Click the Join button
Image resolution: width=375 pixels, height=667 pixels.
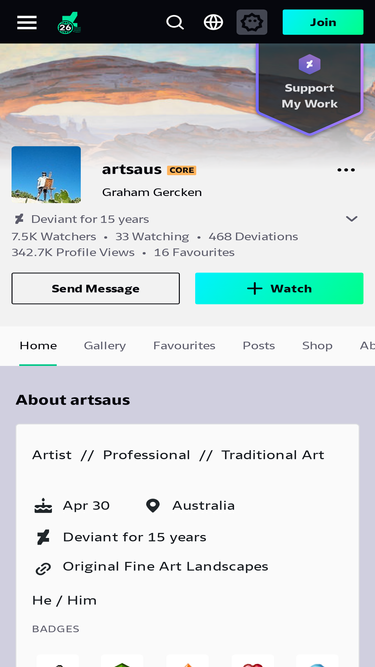tap(323, 22)
